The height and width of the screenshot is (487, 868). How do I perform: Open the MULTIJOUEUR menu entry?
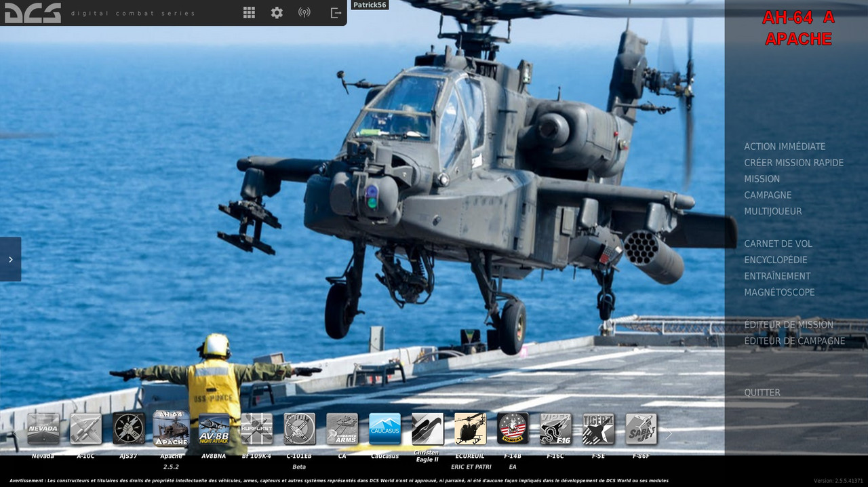pos(773,212)
